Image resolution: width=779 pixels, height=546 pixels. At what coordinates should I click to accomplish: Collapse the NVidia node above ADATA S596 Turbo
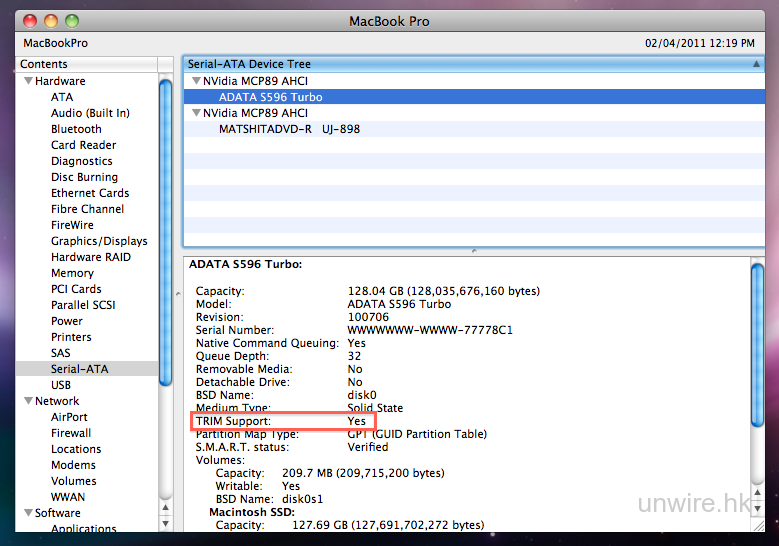coord(196,81)
